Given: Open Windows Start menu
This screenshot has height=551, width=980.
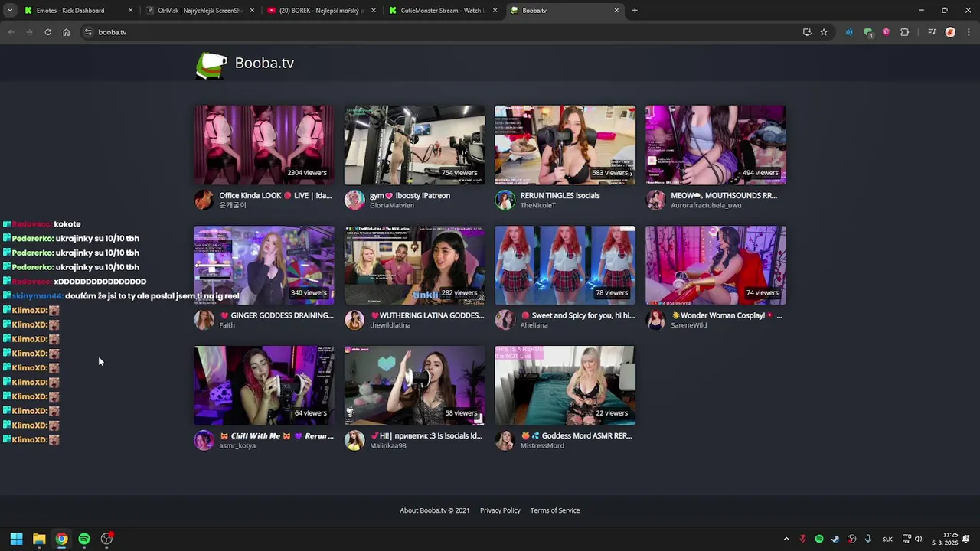Looking at the screenshot, I should click(x=16, y=539).
